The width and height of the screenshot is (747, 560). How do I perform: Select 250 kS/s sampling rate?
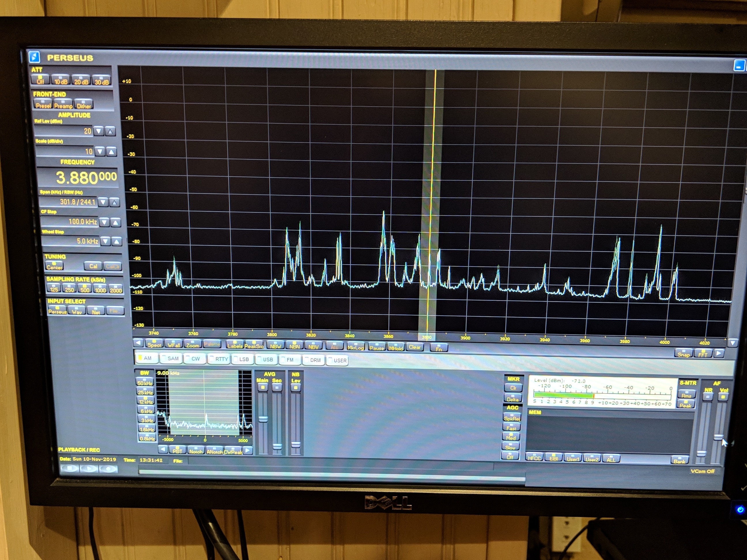point(69,289)
